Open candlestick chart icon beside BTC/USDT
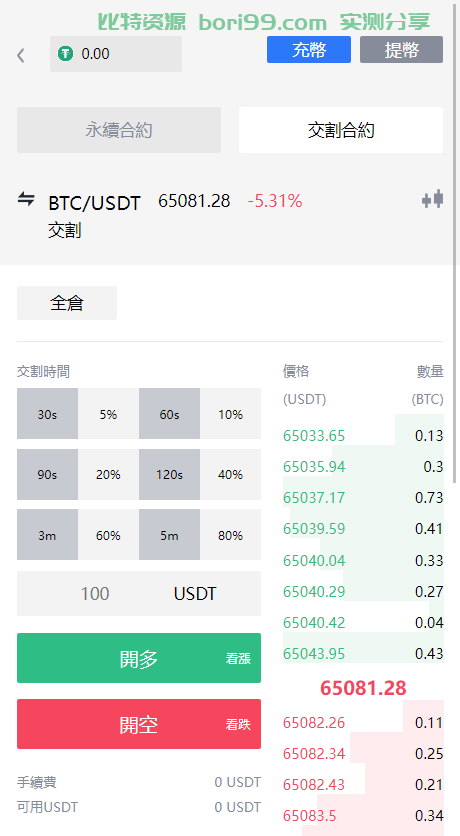The image size is (460, 836). (x=432, y=200)
